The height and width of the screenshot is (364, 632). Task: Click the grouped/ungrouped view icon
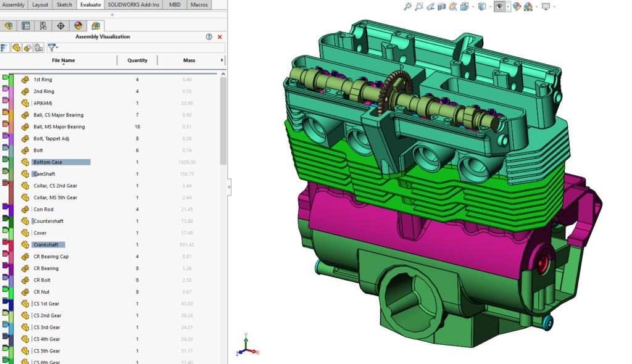(x=27, y=48)
